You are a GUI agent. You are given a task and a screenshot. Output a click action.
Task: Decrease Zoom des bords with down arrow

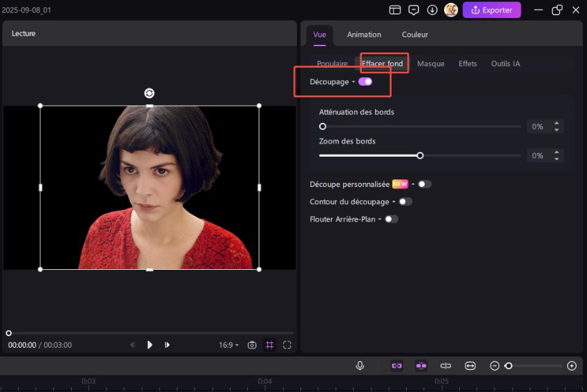click(x=557, y=159)
